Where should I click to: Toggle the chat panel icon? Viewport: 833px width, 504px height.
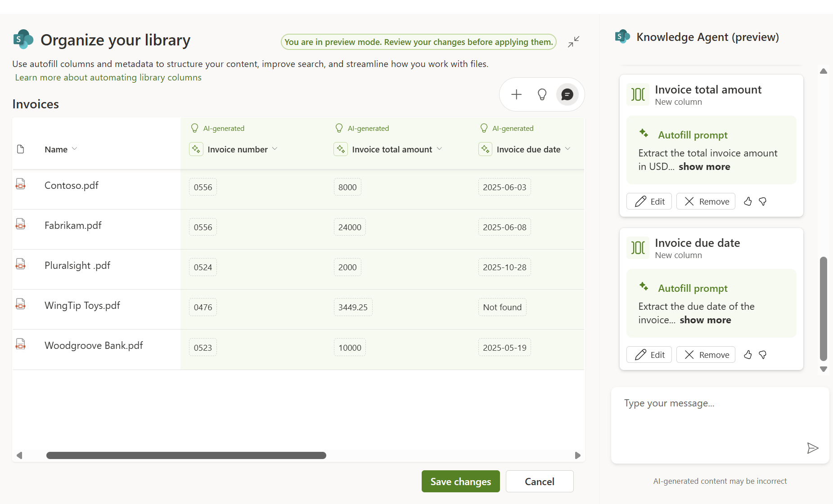pos(567,94)
